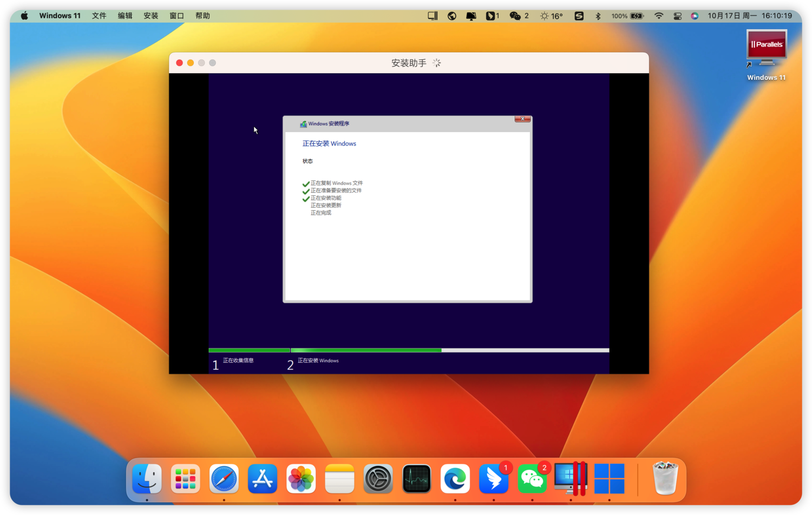Click the globe status icon in menu bar
Viewport: 812px width, 515px height.
click(452, 16)
